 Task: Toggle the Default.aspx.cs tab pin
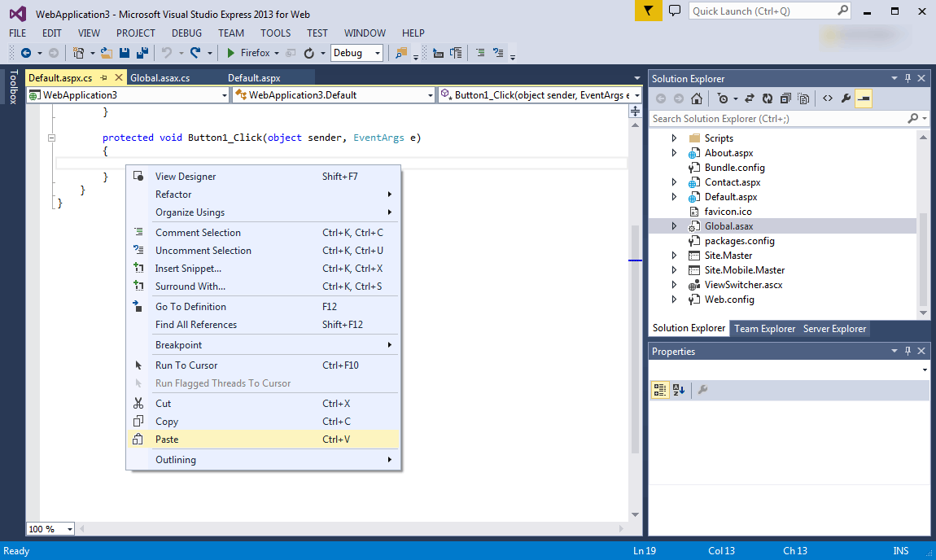click(x=104, y=77)
